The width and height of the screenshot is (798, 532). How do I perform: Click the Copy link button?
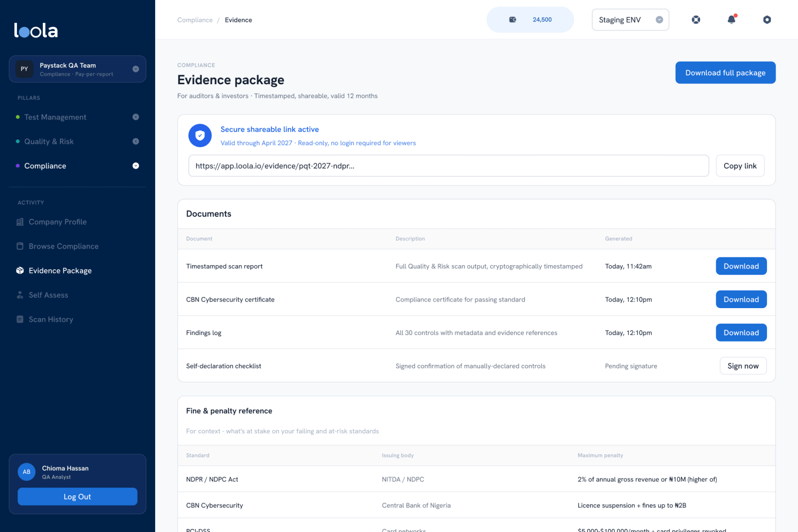(740, 166)
